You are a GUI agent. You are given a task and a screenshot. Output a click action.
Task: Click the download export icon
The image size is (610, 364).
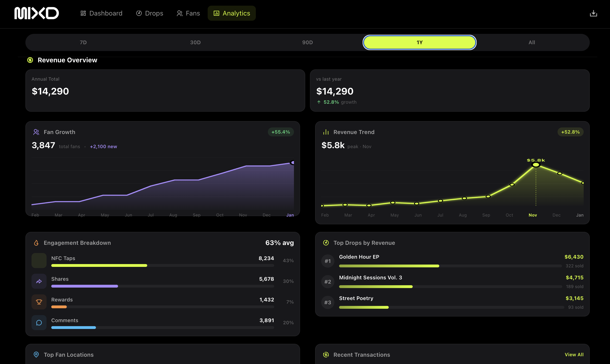593,13
